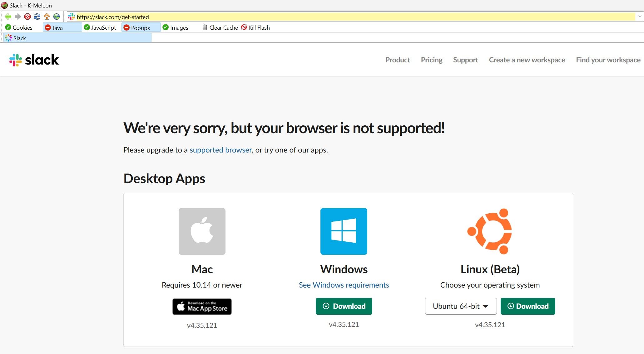Open the Pricing menu item
The height and width of the screenshot is (354, 644).
432,60
